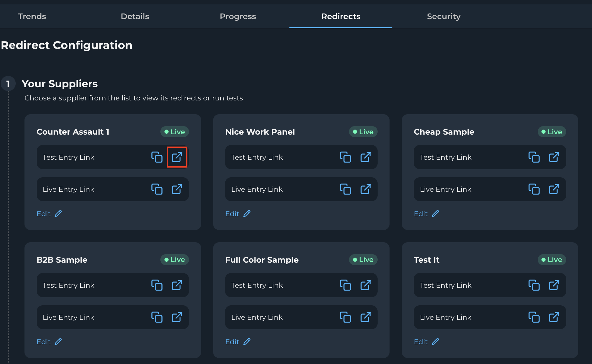Copy Nice Work Panel Live Entry Link
Screen dimensions: 592x364
(345, 189)
